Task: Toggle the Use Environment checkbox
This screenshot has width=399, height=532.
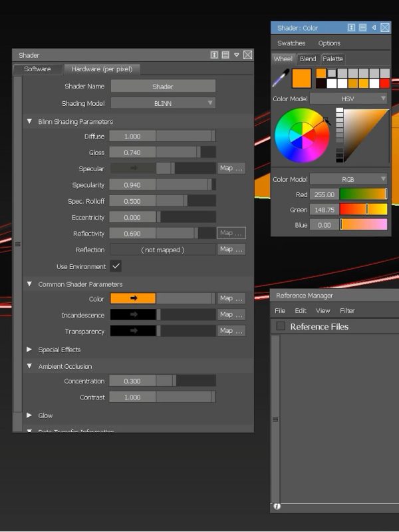Action: [x=116, y=266]
